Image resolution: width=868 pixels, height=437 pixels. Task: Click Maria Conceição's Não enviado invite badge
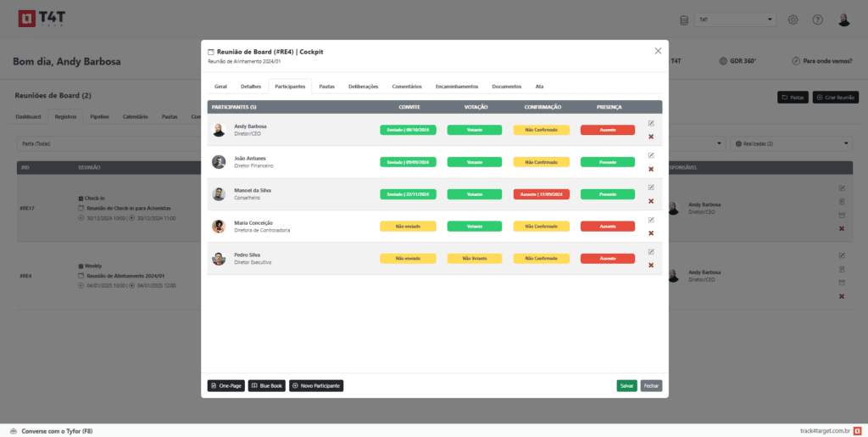tap(408, 227)
